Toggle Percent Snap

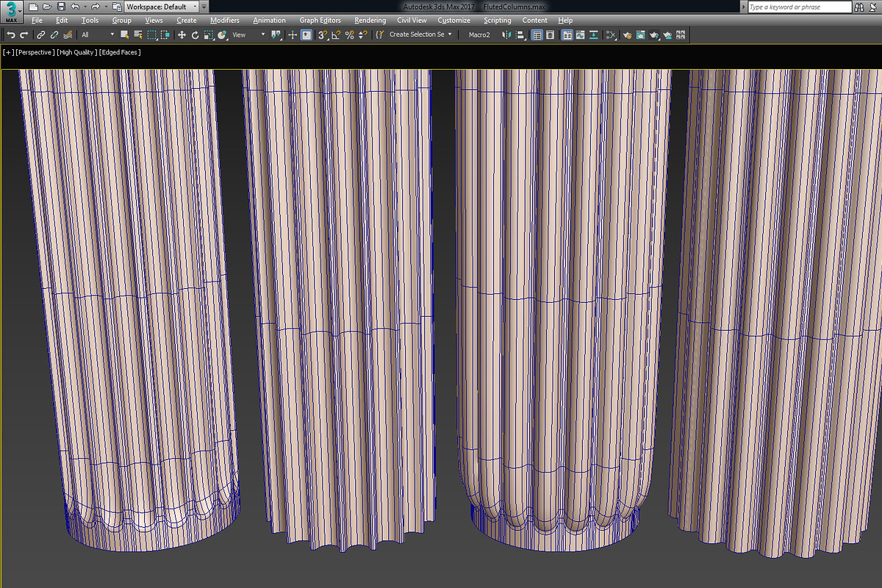click(349, 35)
